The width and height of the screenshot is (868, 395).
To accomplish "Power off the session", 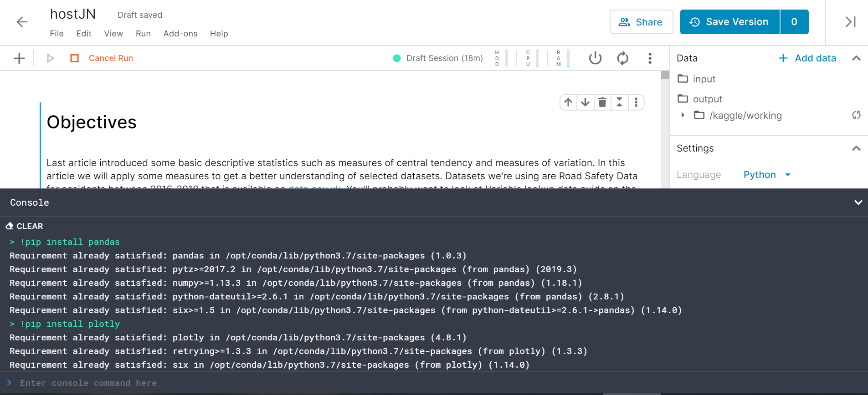I will click(595, 58).
